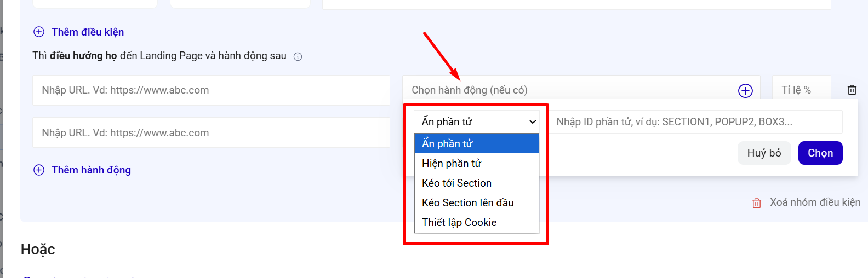868x278 pixels.
Task: Click the red trash icon for Xoá nhóm
Action: 757,203
